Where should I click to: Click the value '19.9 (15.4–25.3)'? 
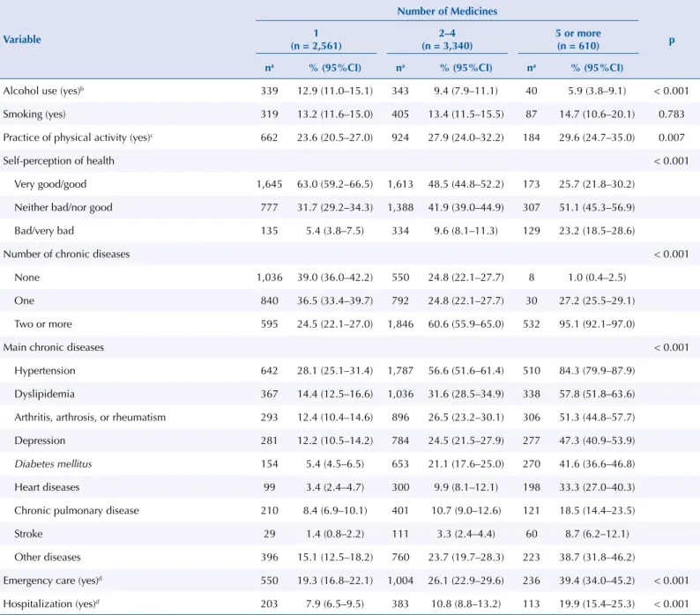[597, 604]
